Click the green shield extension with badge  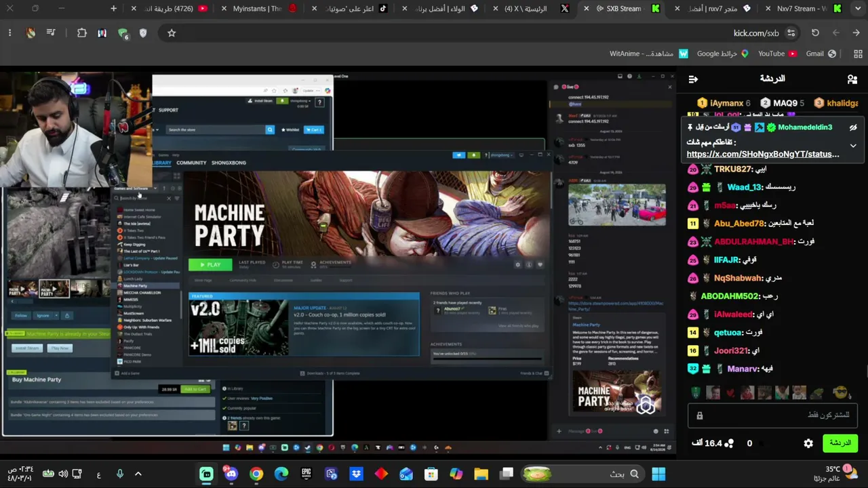pyautogui.click(x=123, y=33)
